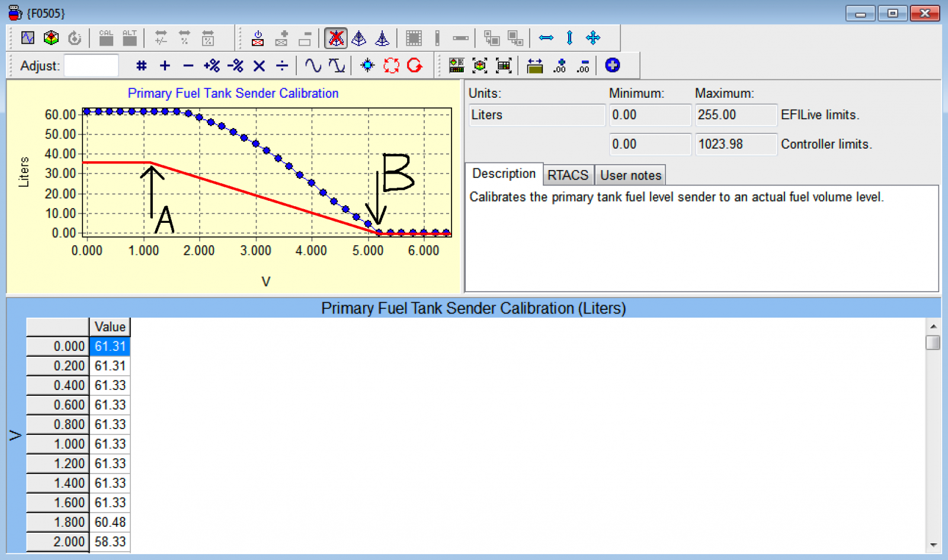Click the add plus adjust button
948x560 pixels.
(165, 65)
